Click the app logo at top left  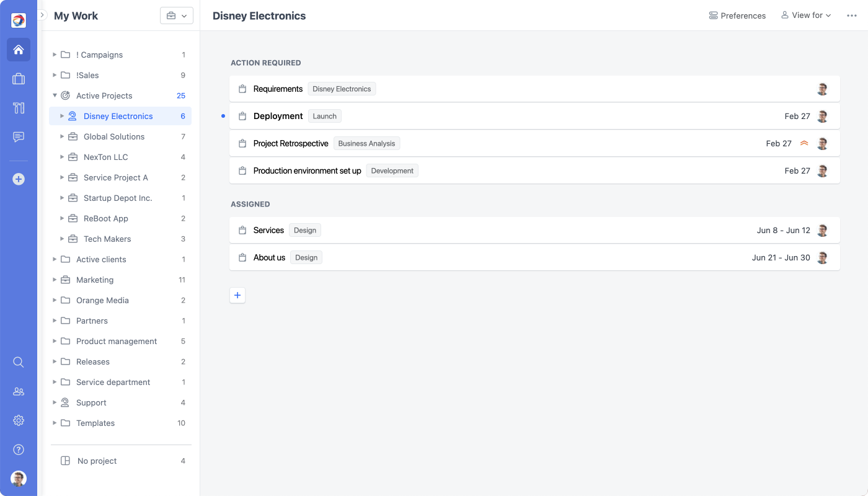click(x=19, y=20)
